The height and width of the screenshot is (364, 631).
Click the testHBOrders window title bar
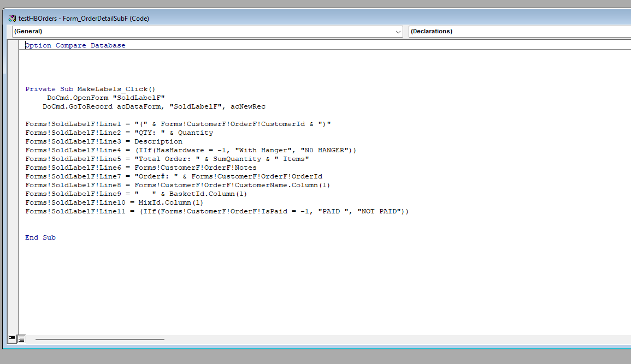[328, 19]
